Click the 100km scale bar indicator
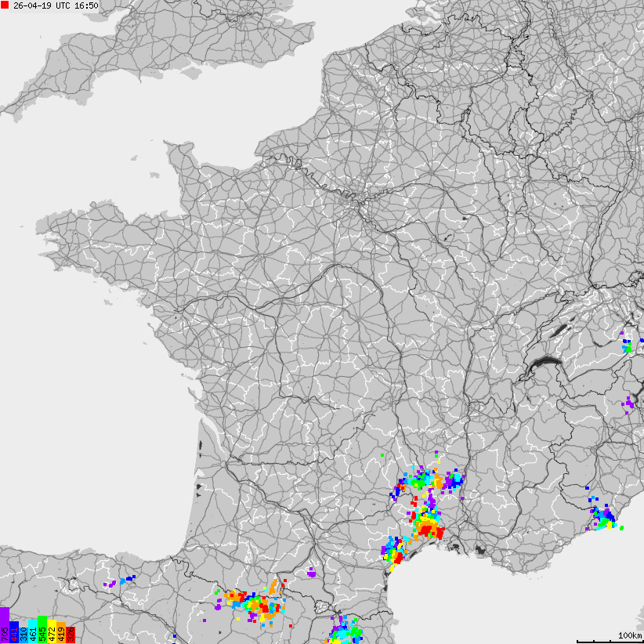644x644 pixels. 623,637
